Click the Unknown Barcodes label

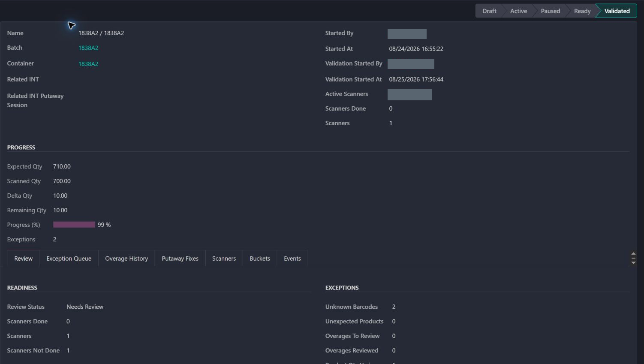point(352,307)
